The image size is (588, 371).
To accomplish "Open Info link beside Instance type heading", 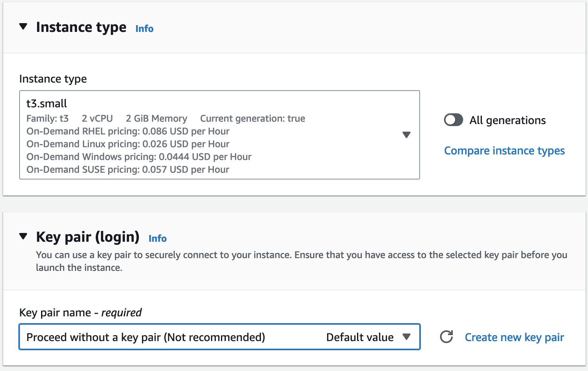I will (x=144, y=29).
